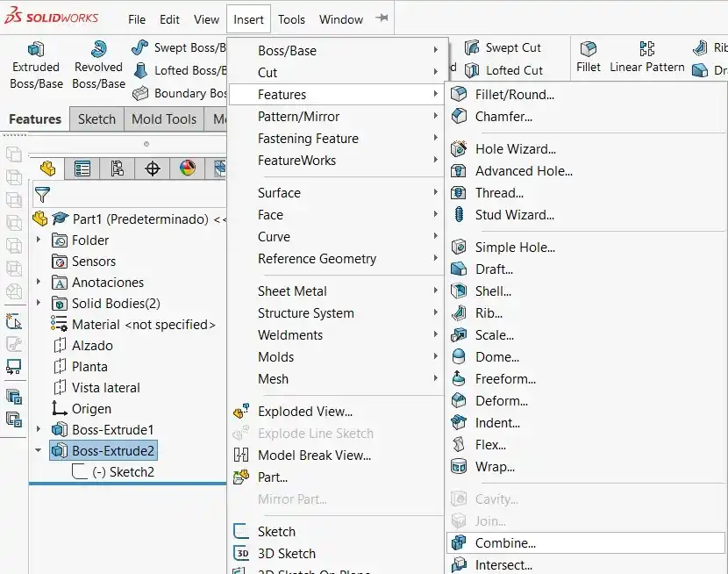Choose Chamfer... from the submenu

[585, 116]
